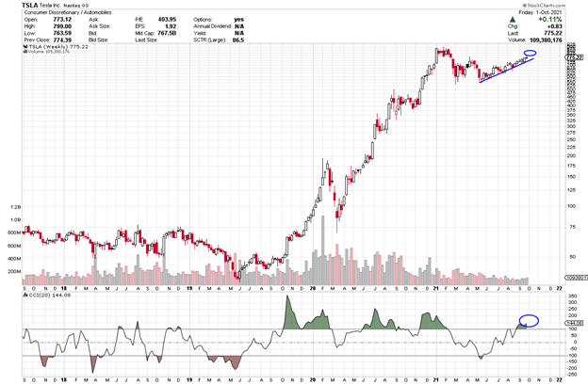This screenshot has width=588, height=384.
Task: Click the -250 CCI axis label
Action: [572, 375]
